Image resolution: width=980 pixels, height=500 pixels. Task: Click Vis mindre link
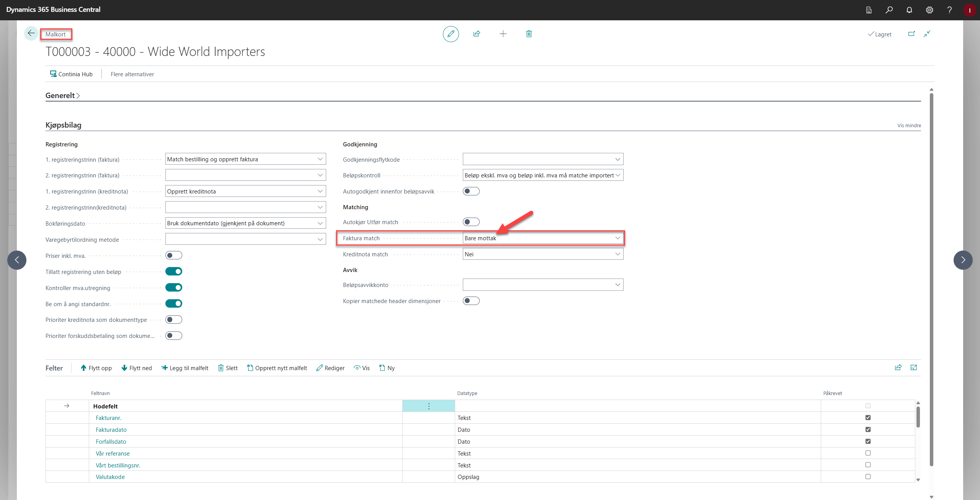tap(909, 125)
